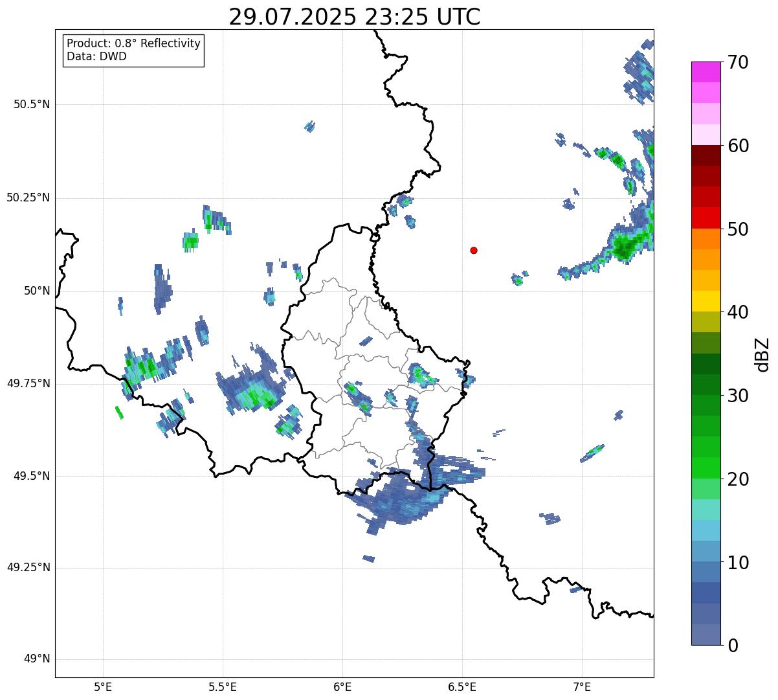Viewport: 778px width, 700px height.
Task: Click the dark maroon colorbar segment near 60
Action: click(x=706, y=155)
